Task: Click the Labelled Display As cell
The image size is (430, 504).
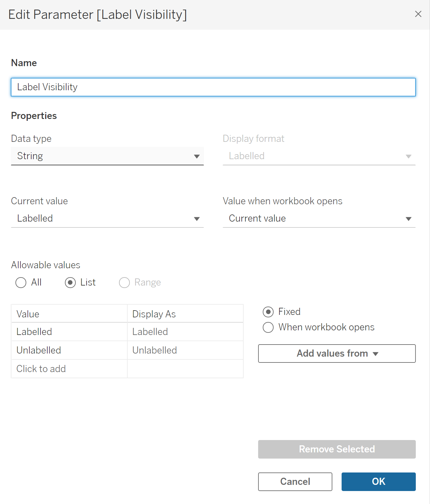Action: click(x=185, y=332)
